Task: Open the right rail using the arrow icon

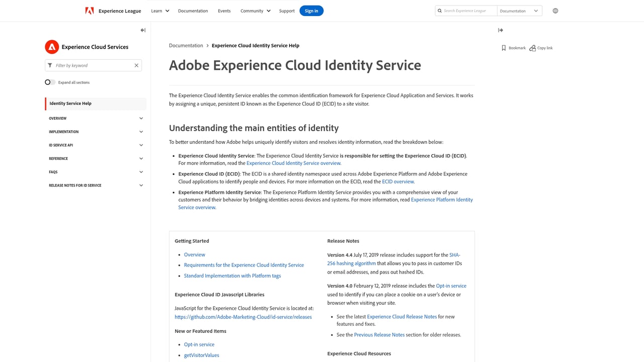Action: pyautogui.click(x=500, y=30)
